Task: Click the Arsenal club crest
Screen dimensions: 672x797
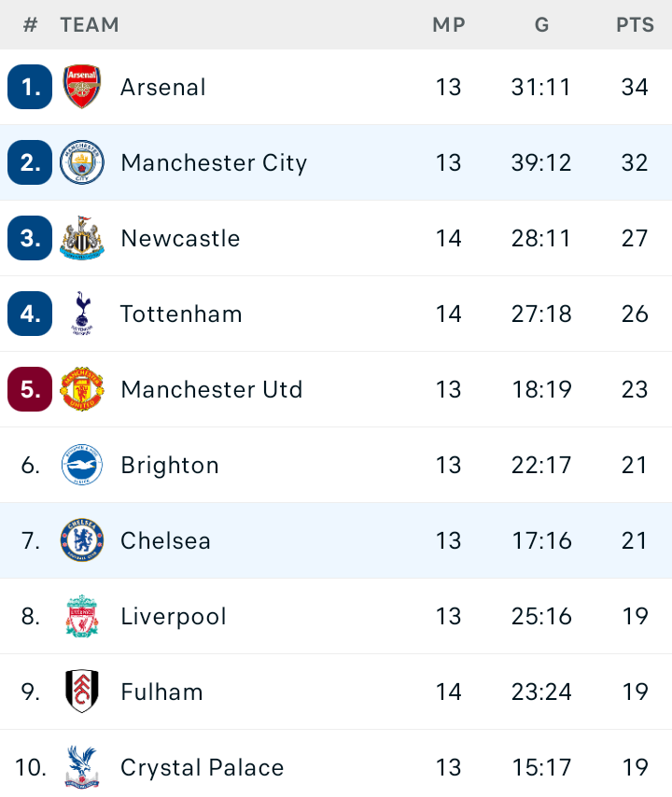Action: [82, 87]
